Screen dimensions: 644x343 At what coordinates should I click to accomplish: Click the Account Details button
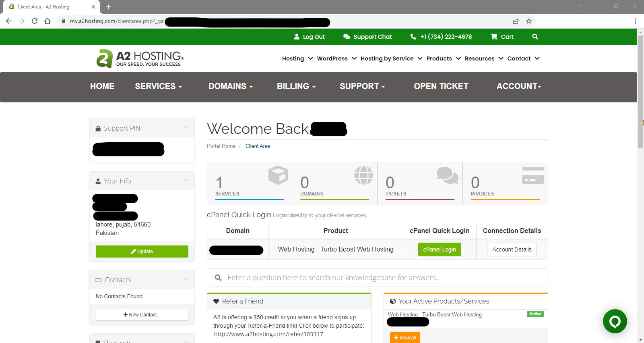(x=512, y=249)
